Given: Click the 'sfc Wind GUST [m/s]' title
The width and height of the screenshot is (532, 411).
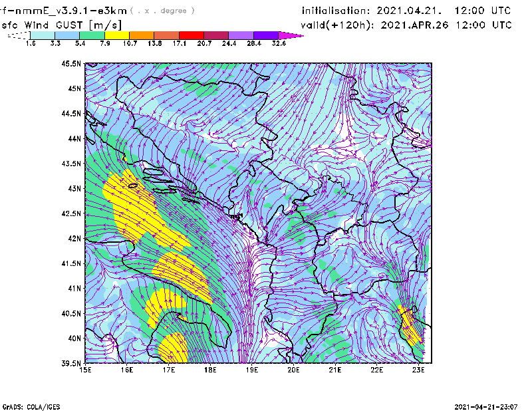Looking at the screenshot, I should 61,25.
